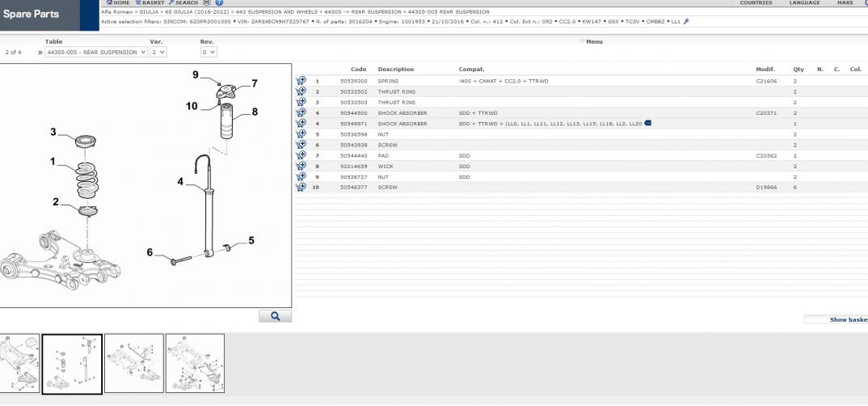Add THRUST RING 50533502 to basket
The width and height of the screenshot is (868, 406).
(x=301, y=91)
